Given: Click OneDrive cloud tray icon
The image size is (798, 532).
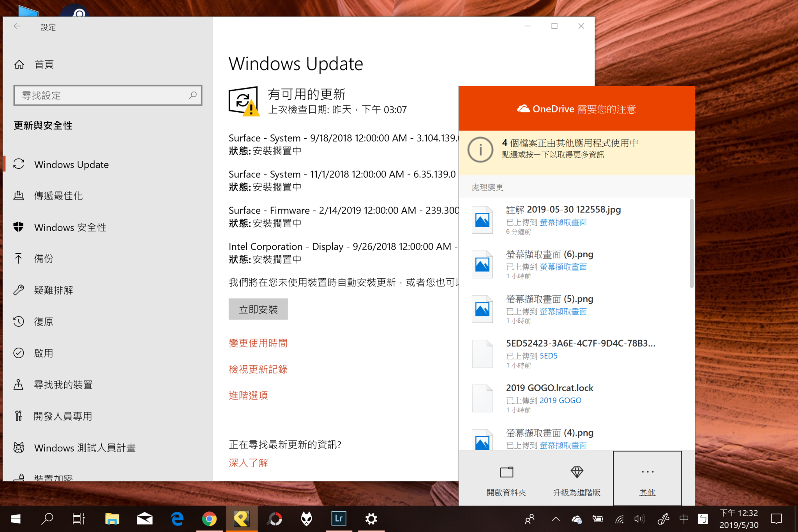Looking at the screenshot, I should (577, 519).
